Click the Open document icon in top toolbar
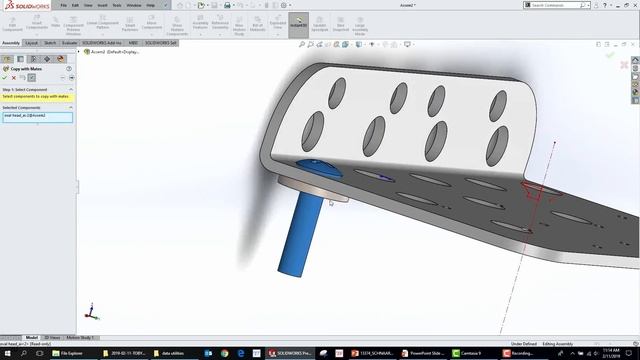 point(201,5)
